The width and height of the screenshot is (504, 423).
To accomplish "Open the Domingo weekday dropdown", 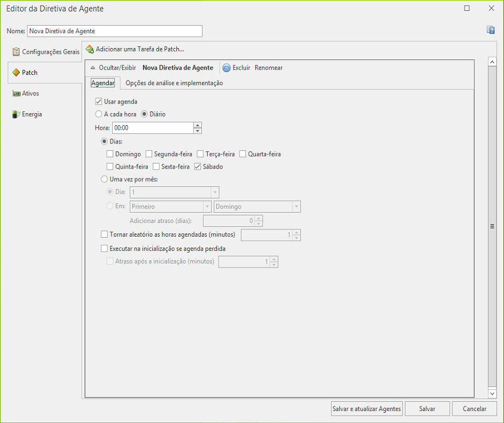I will [x=296, y=206].
